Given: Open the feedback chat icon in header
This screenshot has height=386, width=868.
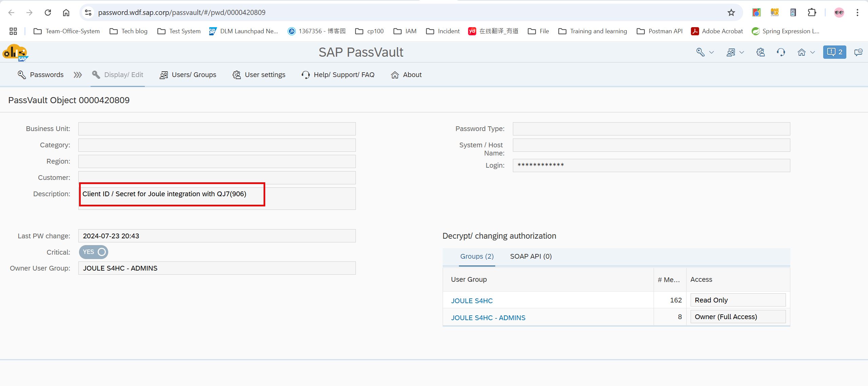Looking at the screenshot, I should tap(858, 52).
